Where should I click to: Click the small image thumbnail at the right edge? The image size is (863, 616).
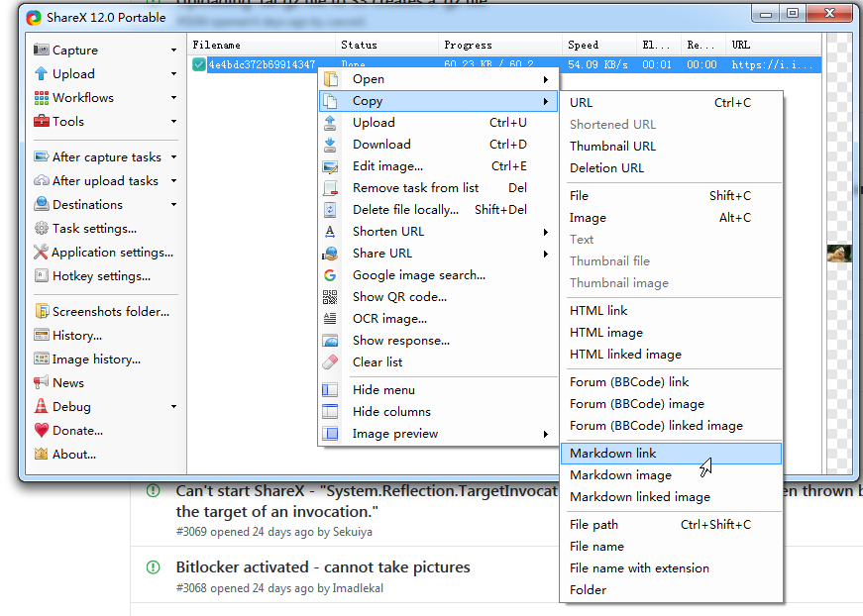click(x=839, y=252)
